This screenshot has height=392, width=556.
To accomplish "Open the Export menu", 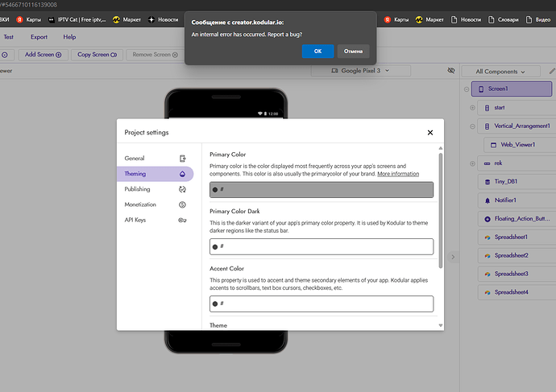I will click(39, 37).
